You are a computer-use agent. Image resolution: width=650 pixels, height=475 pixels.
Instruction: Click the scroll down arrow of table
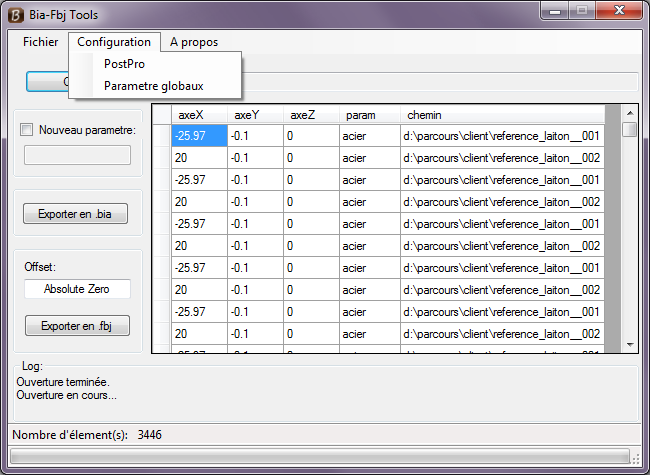[630, 344]
